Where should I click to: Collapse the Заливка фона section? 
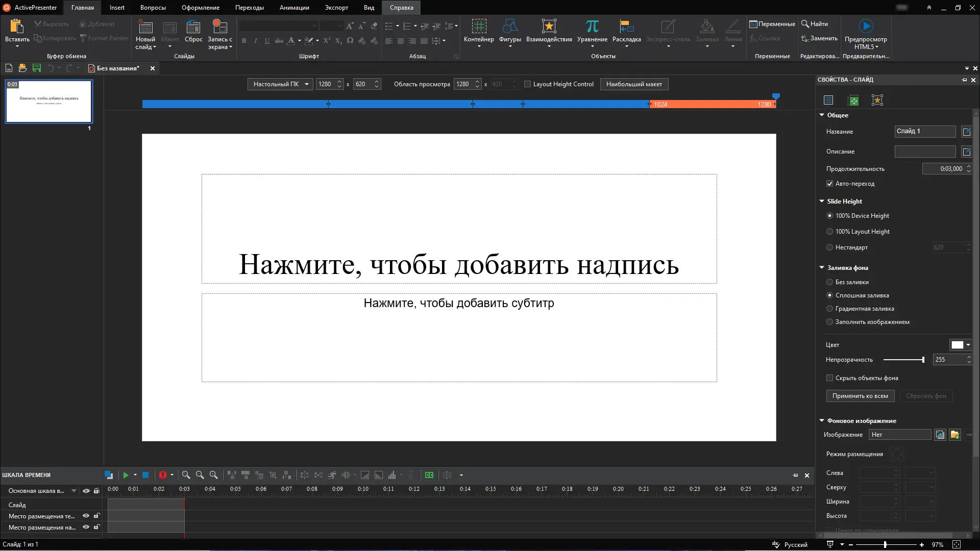tap(822, 267)
